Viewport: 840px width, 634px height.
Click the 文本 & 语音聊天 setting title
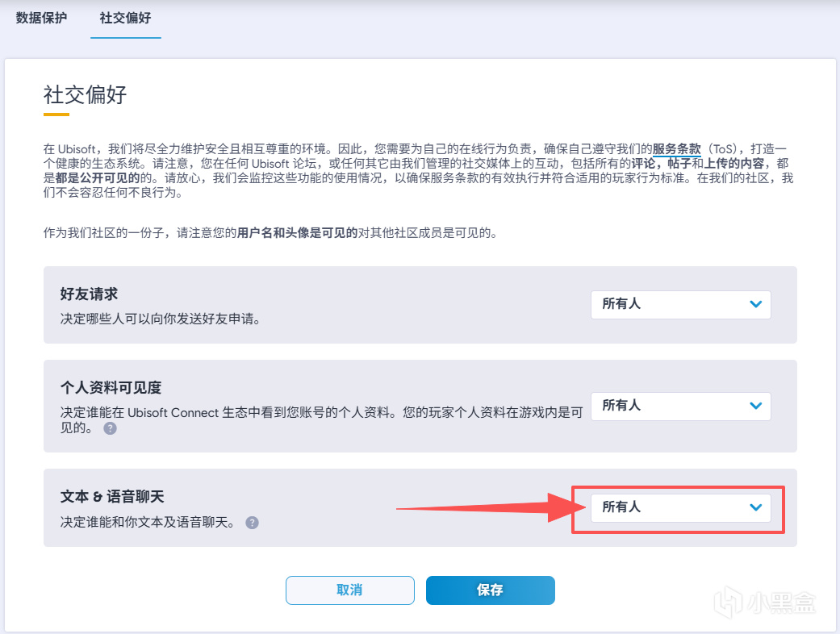click(x=112, y=497)
